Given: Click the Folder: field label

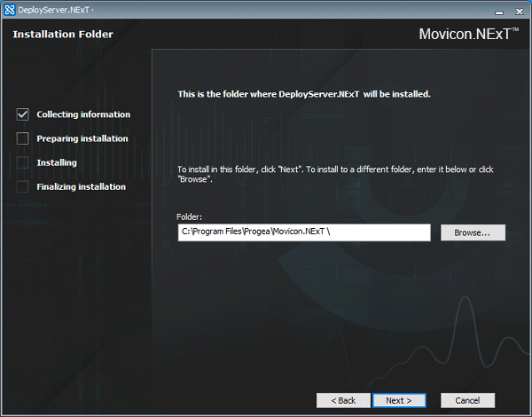Looking at the screenshot, I should (x=189, y=216).
